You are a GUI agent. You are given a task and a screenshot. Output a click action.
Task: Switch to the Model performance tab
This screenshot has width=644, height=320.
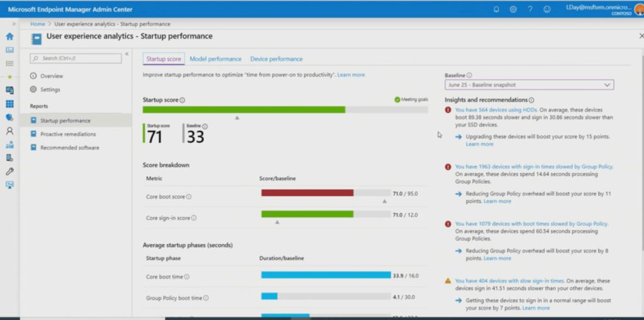pyautogui.click(x=215, y=58)
